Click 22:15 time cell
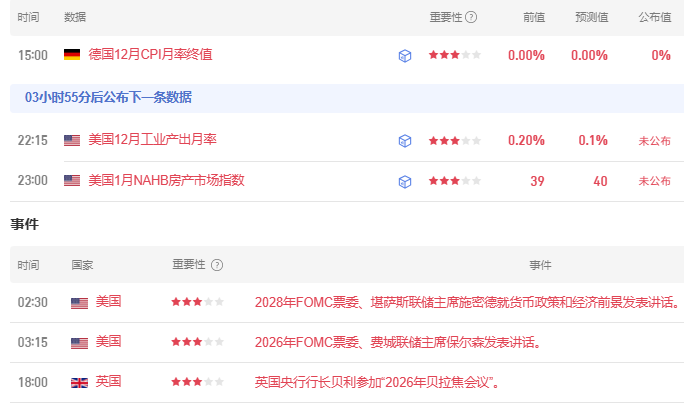This screenshot has width=684, height=413. [33, 140]
